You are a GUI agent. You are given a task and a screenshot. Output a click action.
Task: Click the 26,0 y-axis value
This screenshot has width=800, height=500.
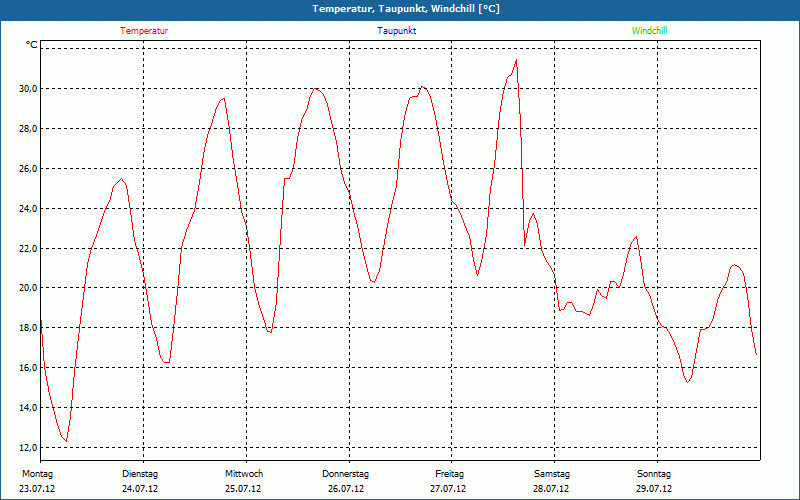pos(28,168)
